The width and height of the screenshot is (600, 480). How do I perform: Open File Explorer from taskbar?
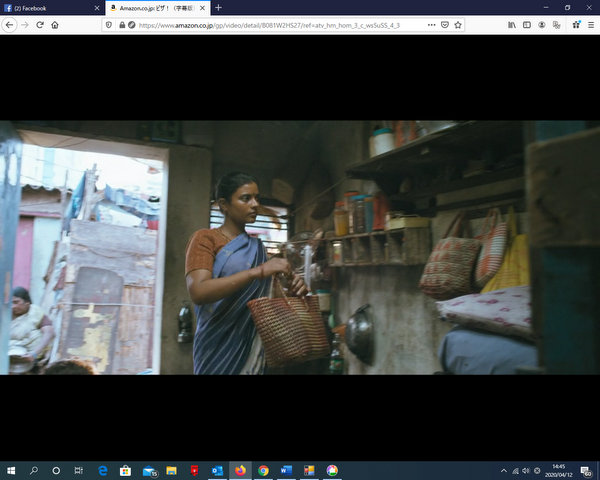[x=171, y=470]
